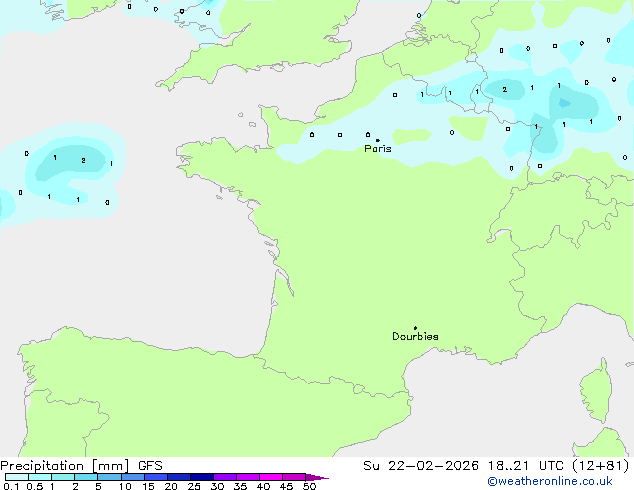This screenshot has height=490, width=634.
Task: Click the legend label '30'
Action: click(217, 486)
